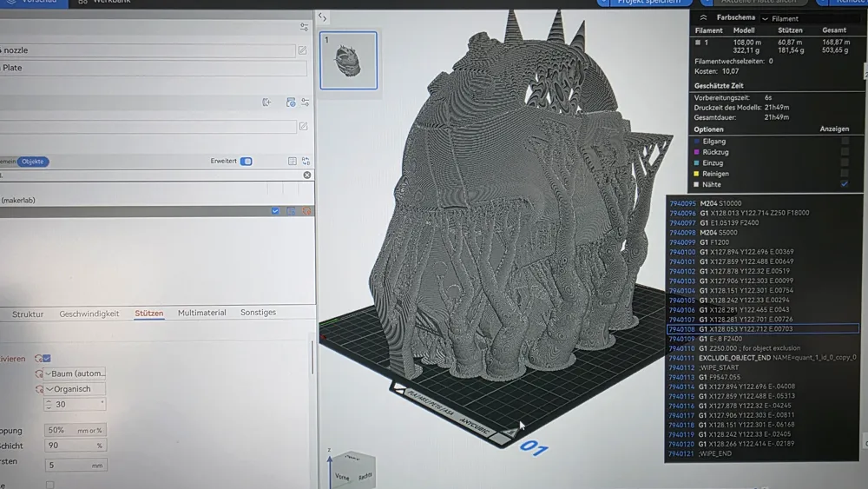Select plate 1 thumbnail
Viewport: 868px width, 489px height.
pyautogui.click(x=349, y=60)
